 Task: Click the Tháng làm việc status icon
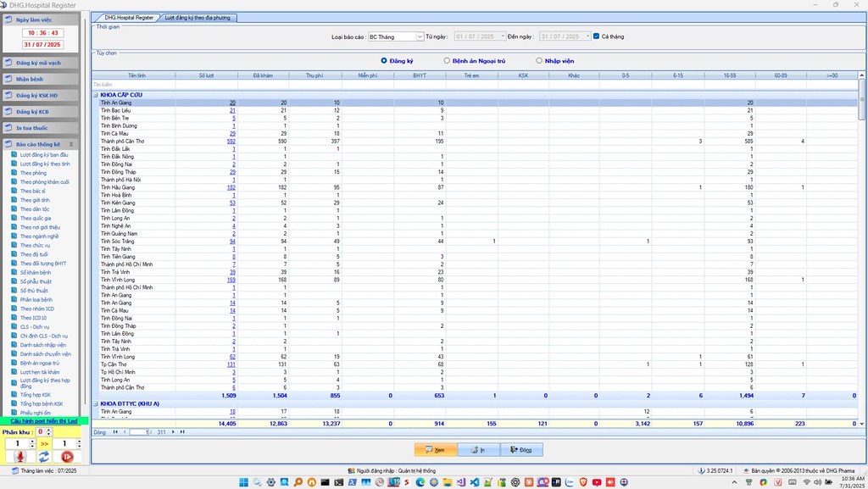tap(15, 470)
